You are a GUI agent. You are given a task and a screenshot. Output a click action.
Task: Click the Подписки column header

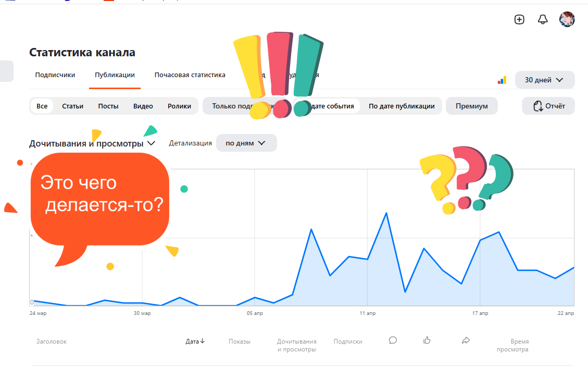347,341
